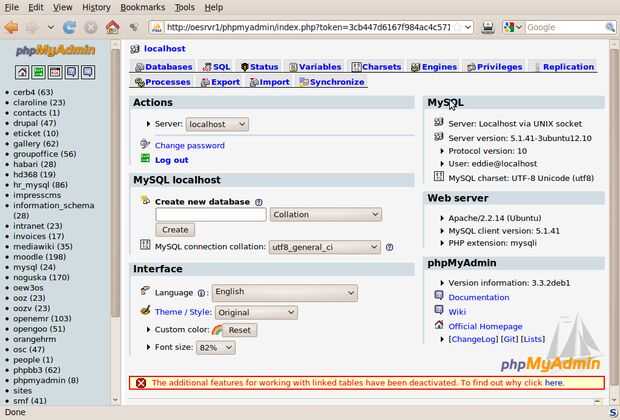
Task: Open the History menu
Action: pyautogui.click(x=96, y=8)
